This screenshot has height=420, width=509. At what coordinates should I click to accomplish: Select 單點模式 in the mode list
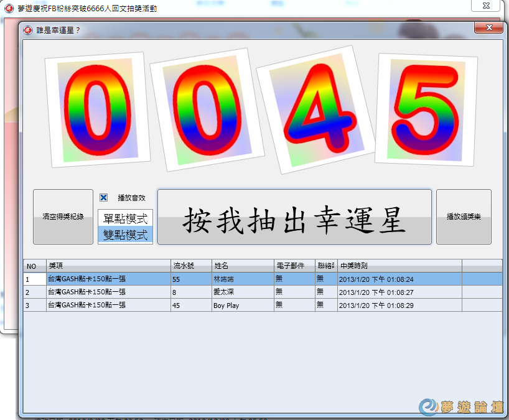click(x=125, y=218)
